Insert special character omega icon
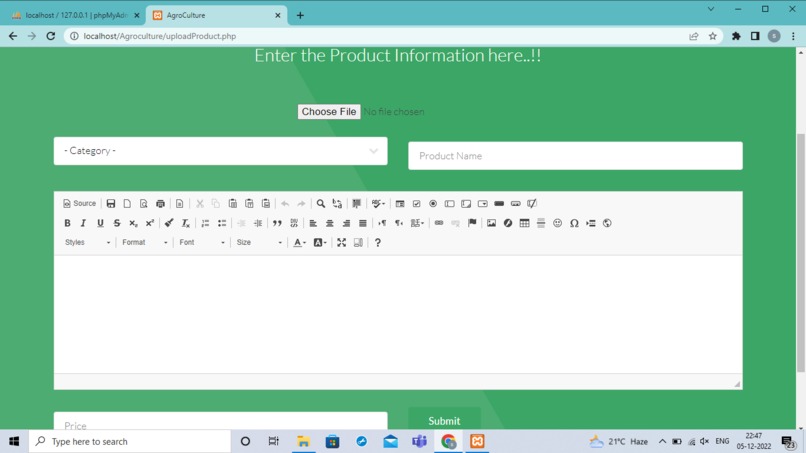 click(574, 223)
